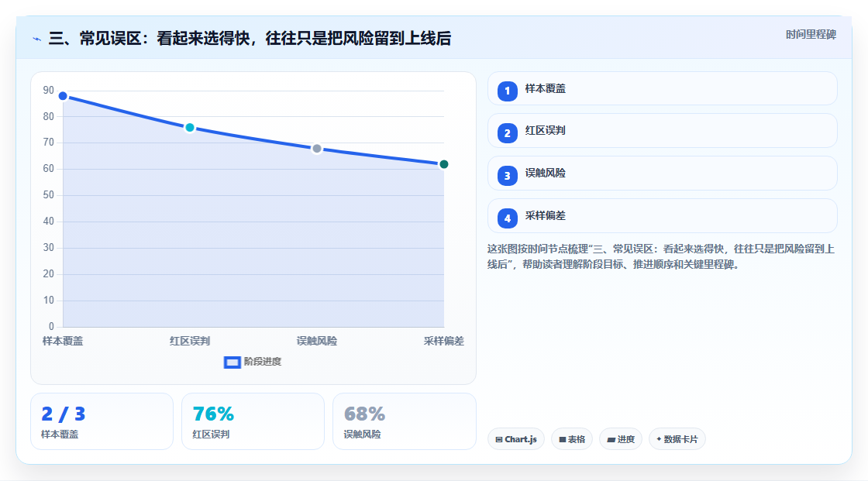Open the 采样偏差 list item
868x481 pixels.
[662, 216]
